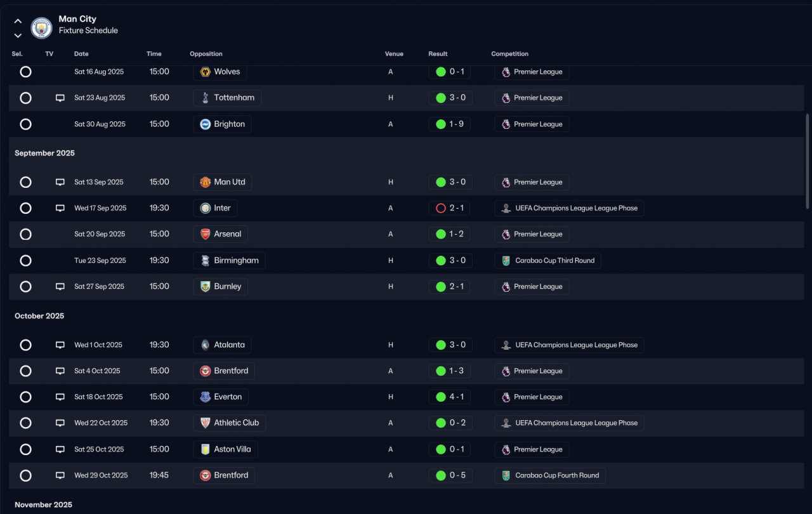Click the Champions League icon on Atalanta row
Viewport: 812px width, 514px height.
[506, 345]
